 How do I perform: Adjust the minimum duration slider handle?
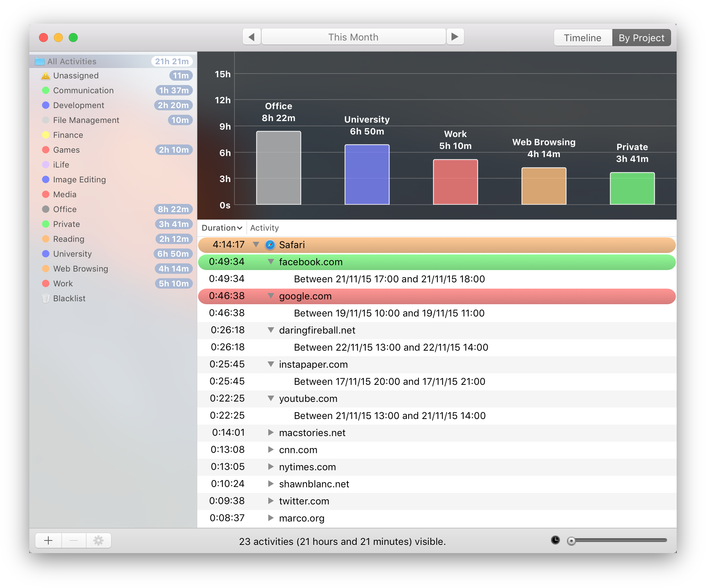tap(571, 541)
